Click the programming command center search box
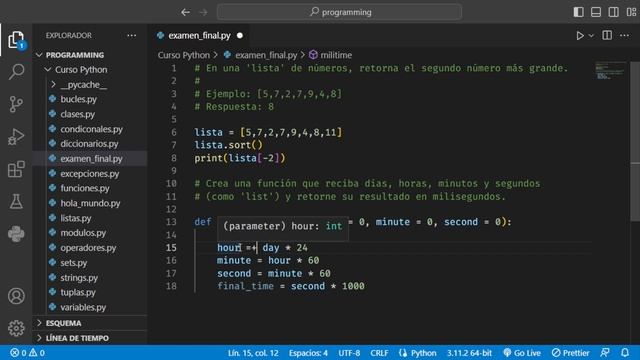The height and width of the screenshot is (360, 640). coord(340,12)
